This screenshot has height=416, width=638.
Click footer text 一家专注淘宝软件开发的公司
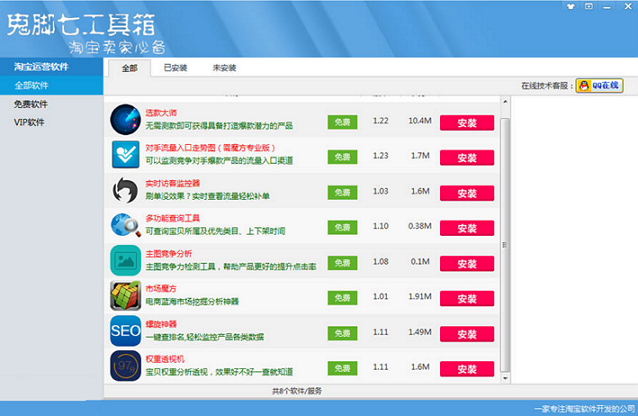(585, 409)
